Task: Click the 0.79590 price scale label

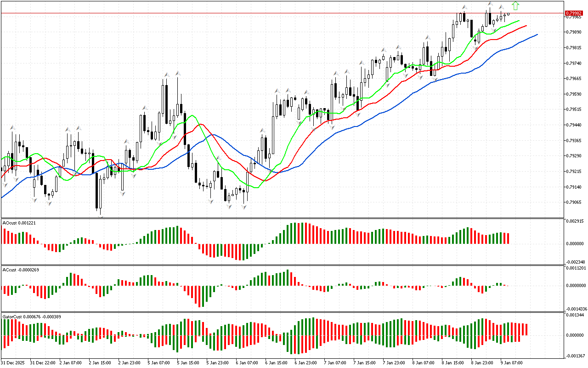Action: pos(575,94)
